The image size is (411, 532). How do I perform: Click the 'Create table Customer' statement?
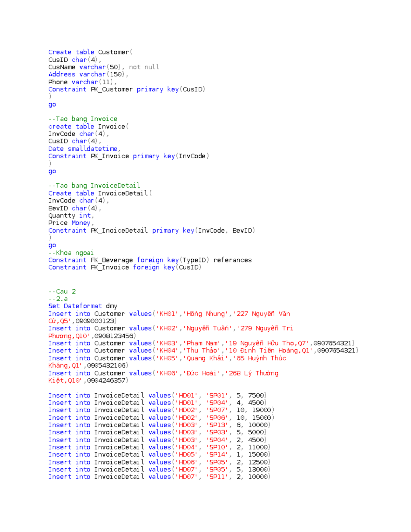[90, 52]
